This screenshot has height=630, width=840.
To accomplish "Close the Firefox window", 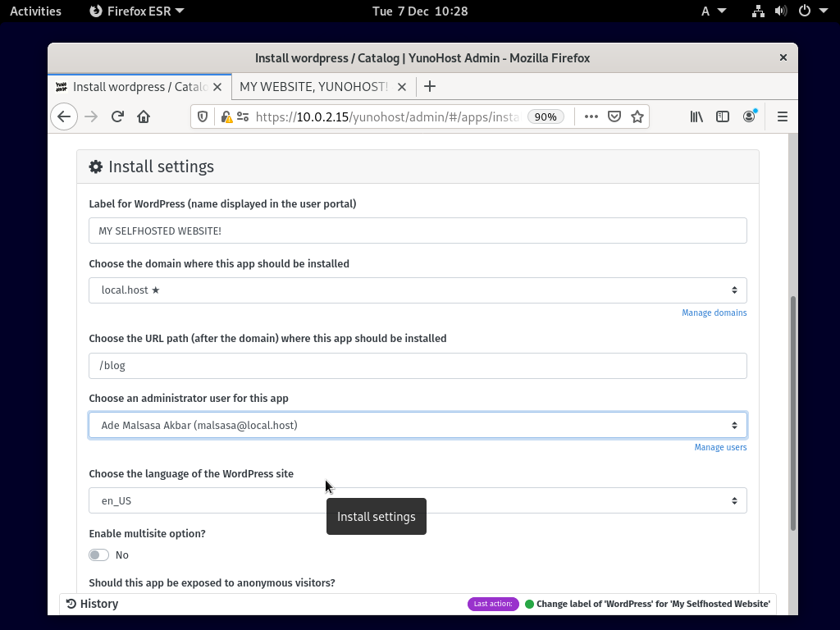I will click(783, 57).
